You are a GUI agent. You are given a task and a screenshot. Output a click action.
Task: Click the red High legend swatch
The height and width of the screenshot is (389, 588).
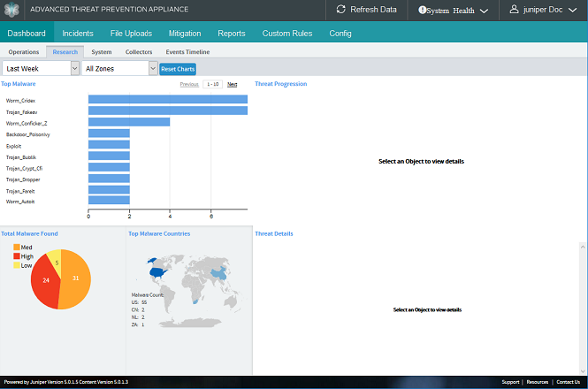(x=16, y=256)
